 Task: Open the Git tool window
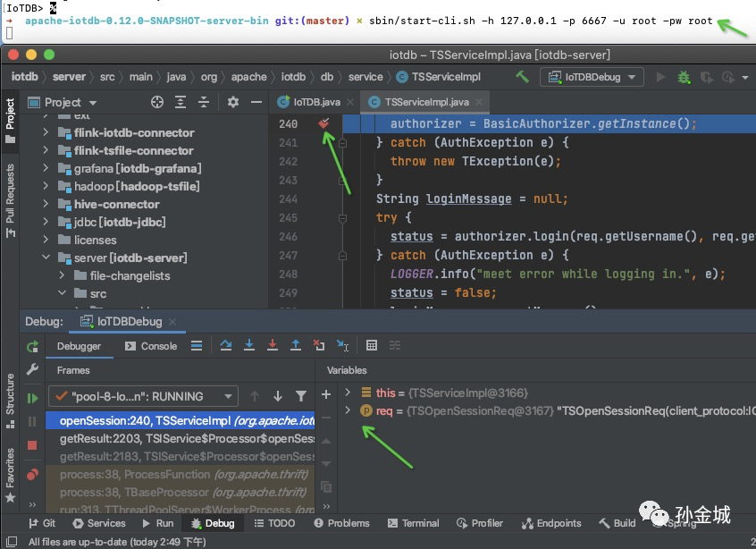(41, 523)
